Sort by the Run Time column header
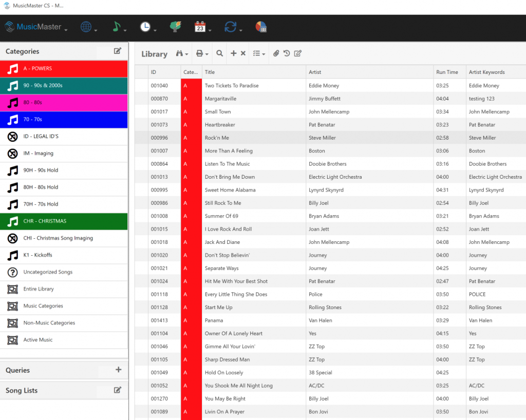Image resolution: width=526 pixels, height=420 pixels. (449, 72)
